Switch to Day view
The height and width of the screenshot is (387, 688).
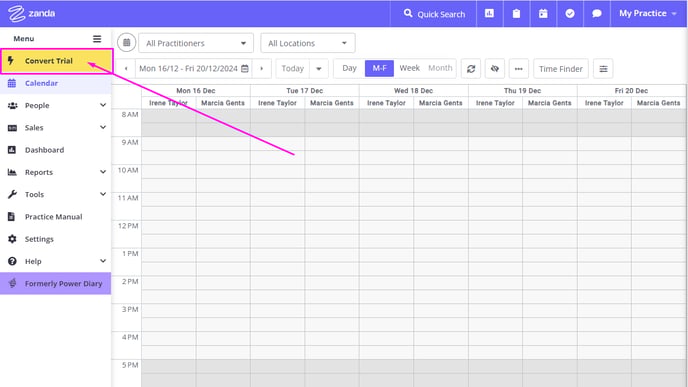coord(349,68)
